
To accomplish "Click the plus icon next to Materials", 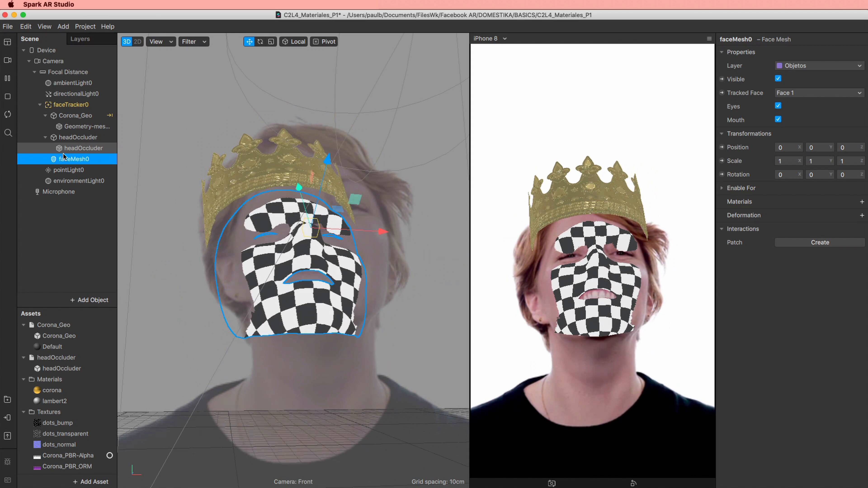I will click(862, 202).
